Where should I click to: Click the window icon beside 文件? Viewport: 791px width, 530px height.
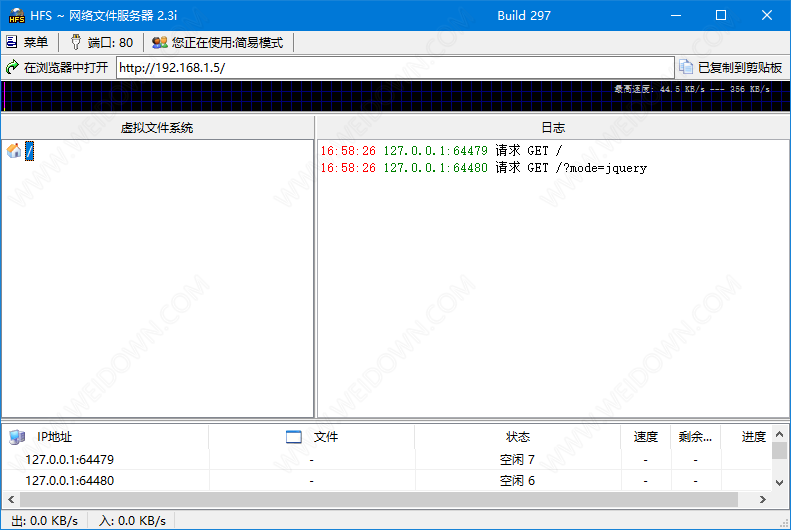294,437
